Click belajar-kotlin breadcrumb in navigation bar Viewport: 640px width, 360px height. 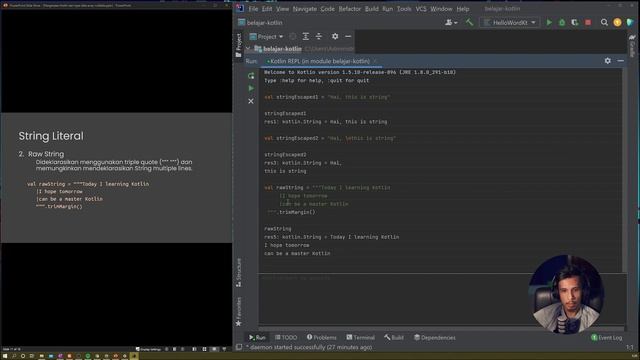264,23
